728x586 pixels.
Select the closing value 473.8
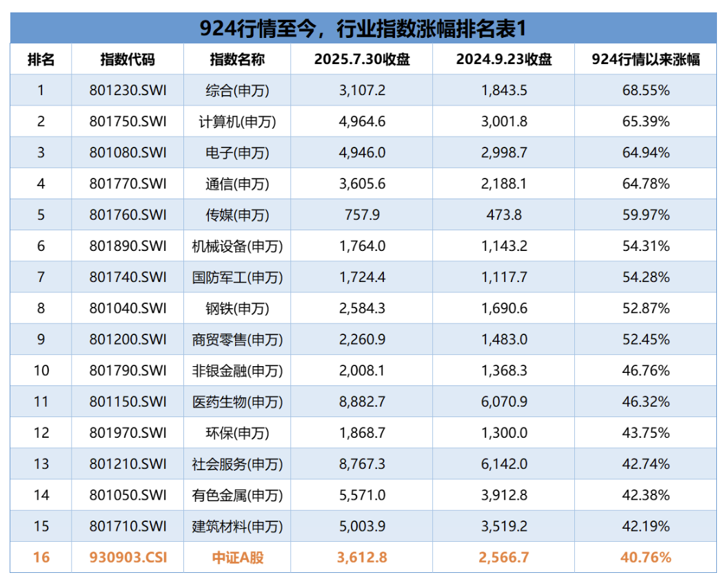[x=504, y=214]
